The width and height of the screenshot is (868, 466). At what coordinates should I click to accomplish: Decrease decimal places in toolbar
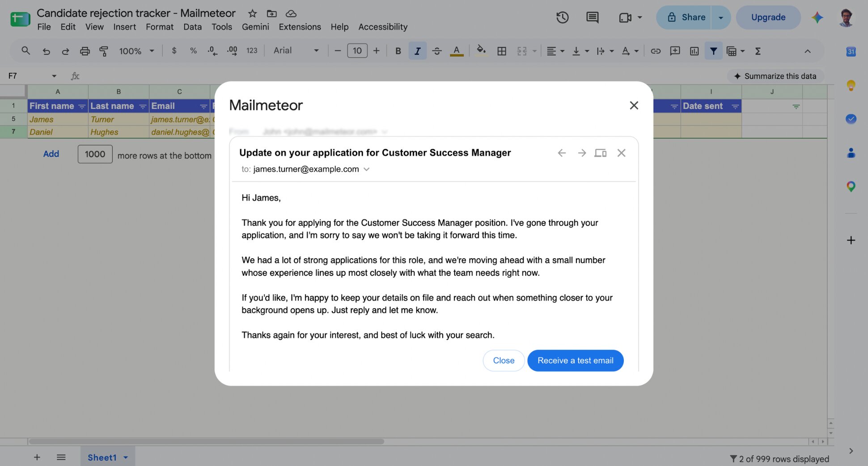[212, 51]
